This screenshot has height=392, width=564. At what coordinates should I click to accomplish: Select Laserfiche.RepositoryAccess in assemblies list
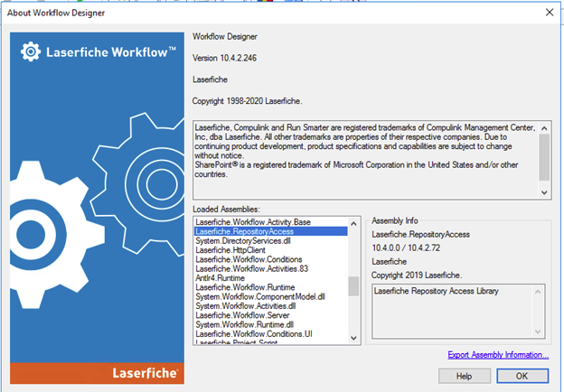(271, 231)
